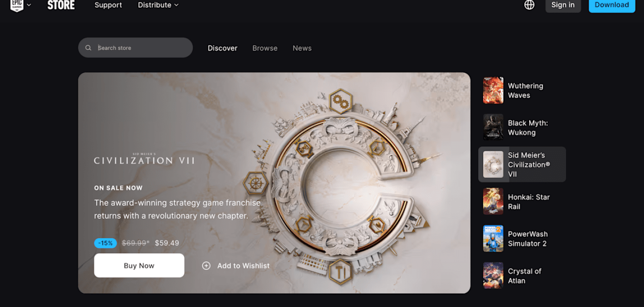Click the plus icon for Add to Wishlist

click(206, 266)
